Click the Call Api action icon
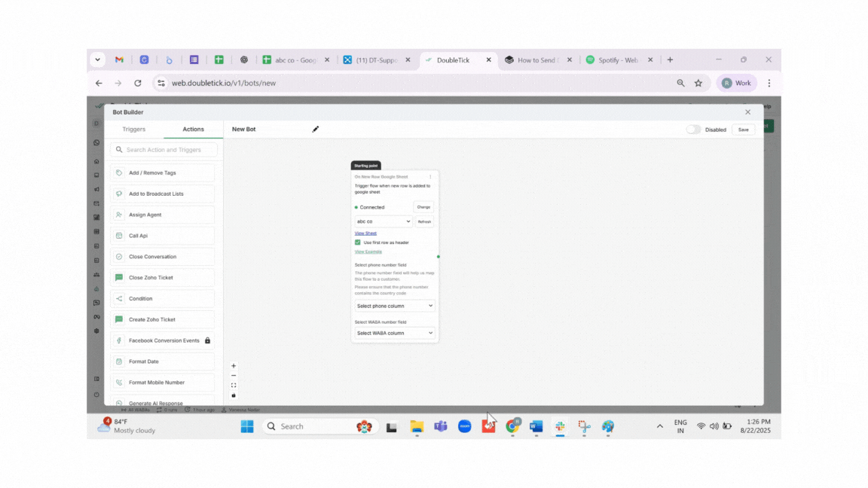Viewport: 868px width, 488px height. [119, 236]
